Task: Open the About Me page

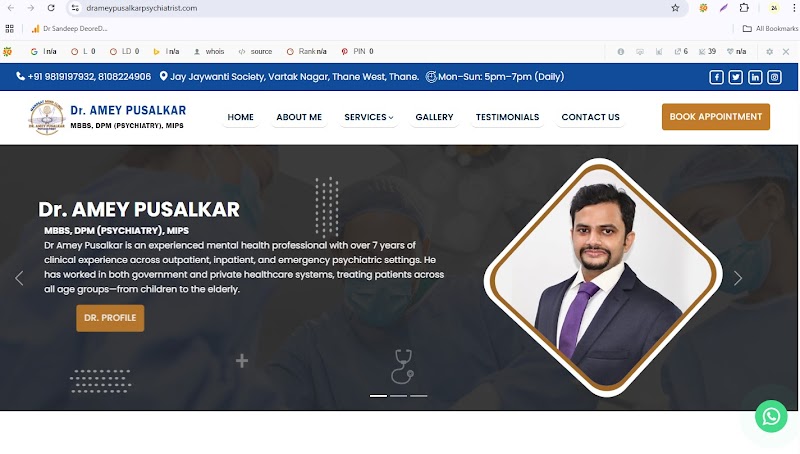Action: 299,117
